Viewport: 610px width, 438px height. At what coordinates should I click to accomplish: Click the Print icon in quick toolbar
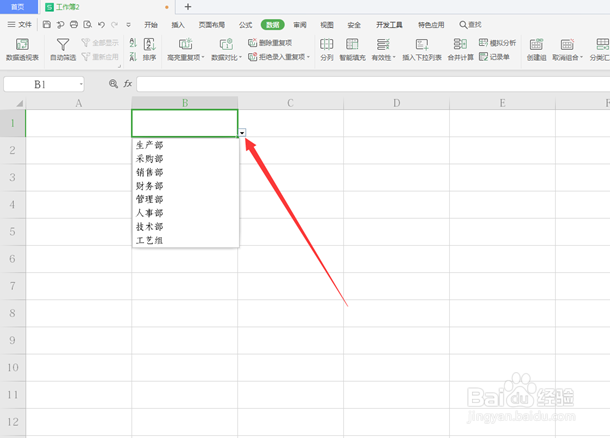[74, 25]
